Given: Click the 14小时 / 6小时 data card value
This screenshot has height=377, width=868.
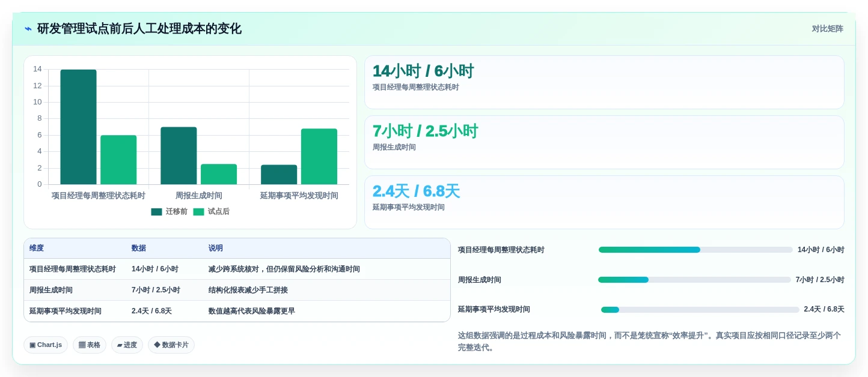Looking at the screenshot, I should pyautogui.click(x=423, y=71).
